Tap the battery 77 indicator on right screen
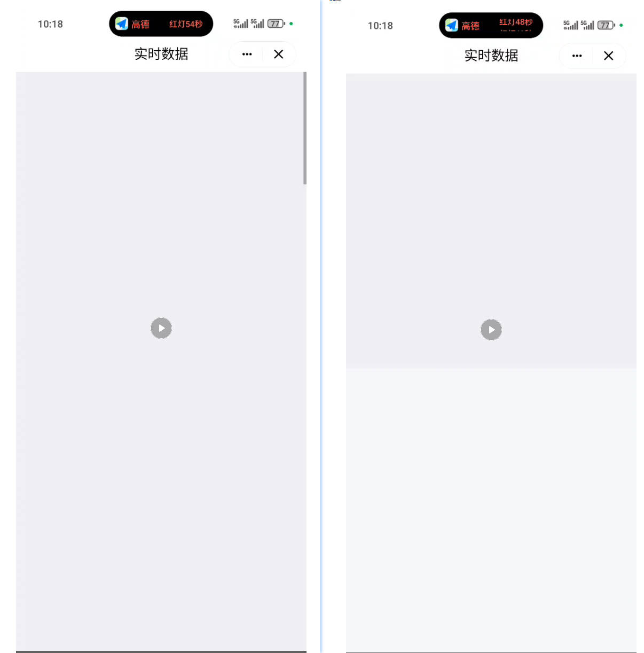 pyautogui.click(x=606, y=25)
